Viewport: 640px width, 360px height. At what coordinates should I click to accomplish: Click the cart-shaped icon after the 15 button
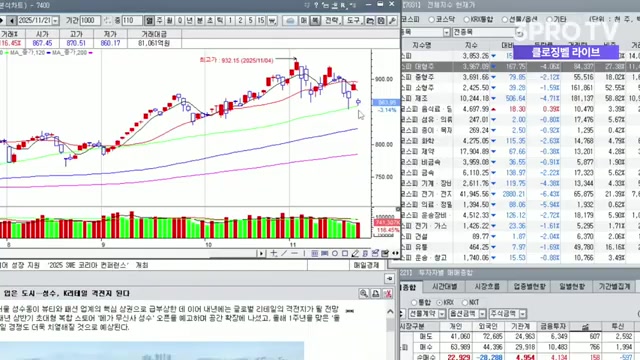(272, 20)
